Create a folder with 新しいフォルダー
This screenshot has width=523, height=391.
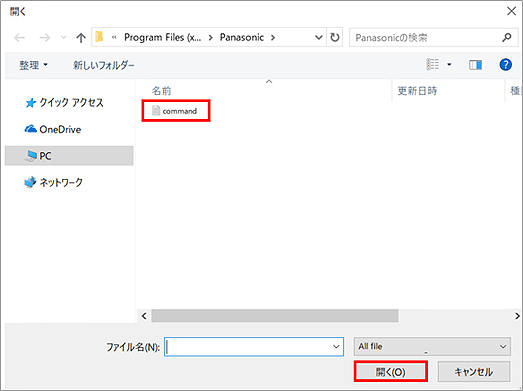[x=104, y=65]
